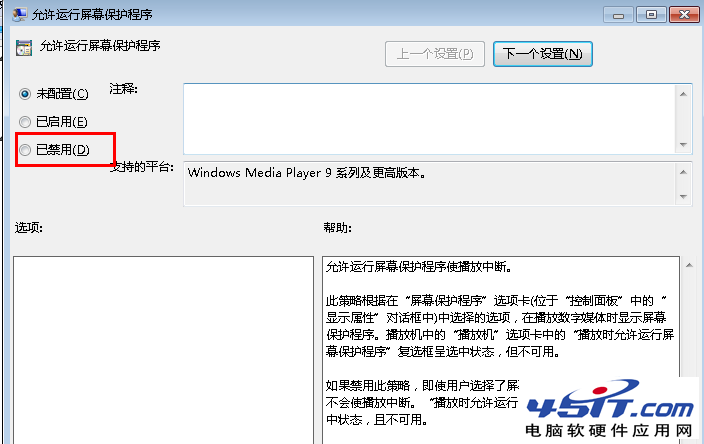The image size is (704, 444).
Task: Close the 允许运行屏幕保护程序 dialog
Action: 683,14
